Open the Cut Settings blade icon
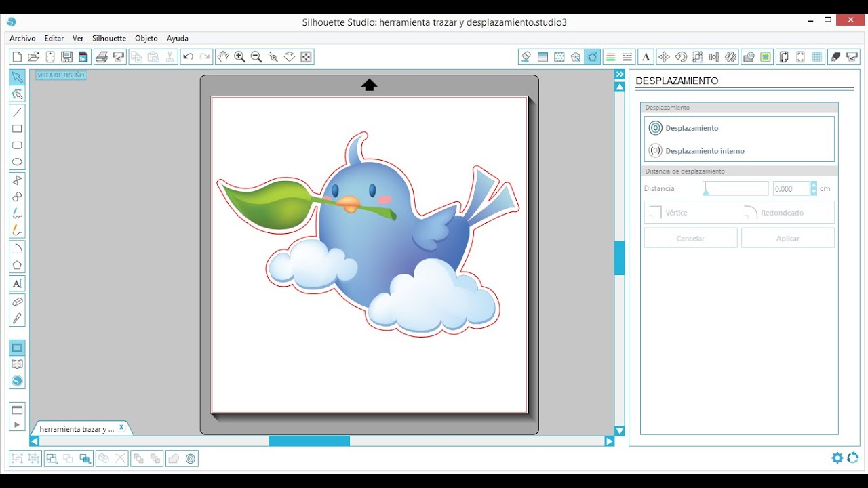This screenshot has width=868, height=488. click(x=835, y=57)
